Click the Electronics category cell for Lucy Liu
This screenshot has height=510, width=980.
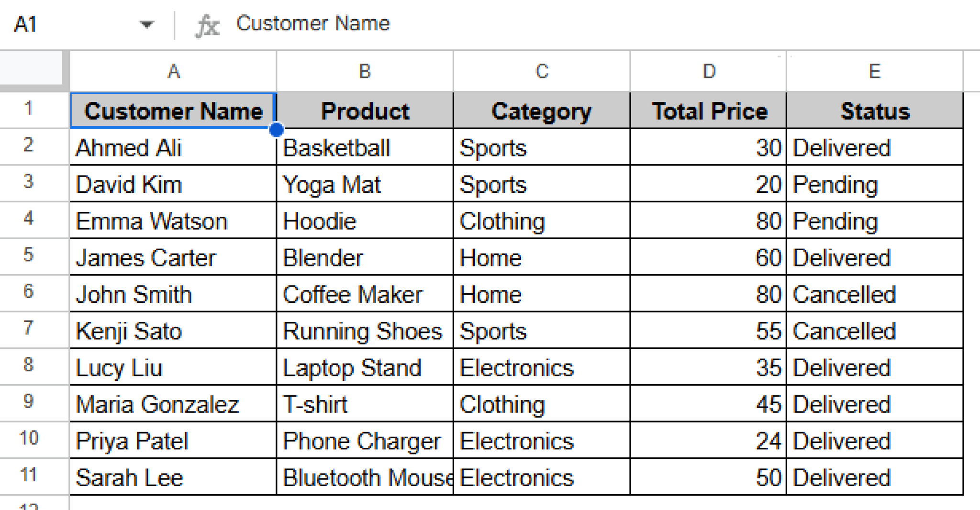tap(541, 367)
